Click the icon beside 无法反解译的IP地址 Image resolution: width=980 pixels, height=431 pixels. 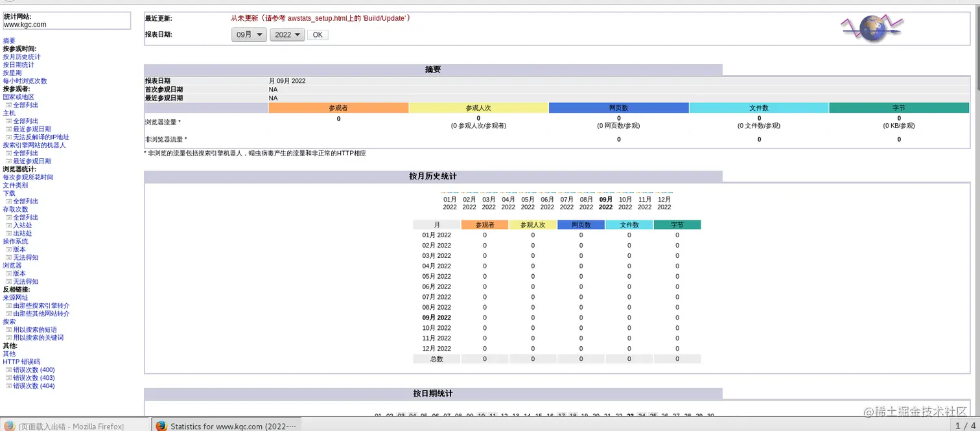[9, 137]
